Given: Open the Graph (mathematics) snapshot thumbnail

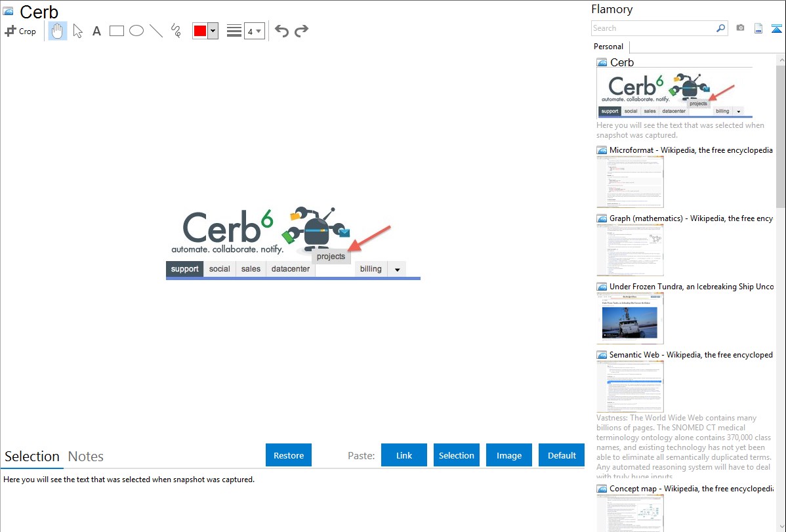Looking at the screenshot, I should coord(630,250).
